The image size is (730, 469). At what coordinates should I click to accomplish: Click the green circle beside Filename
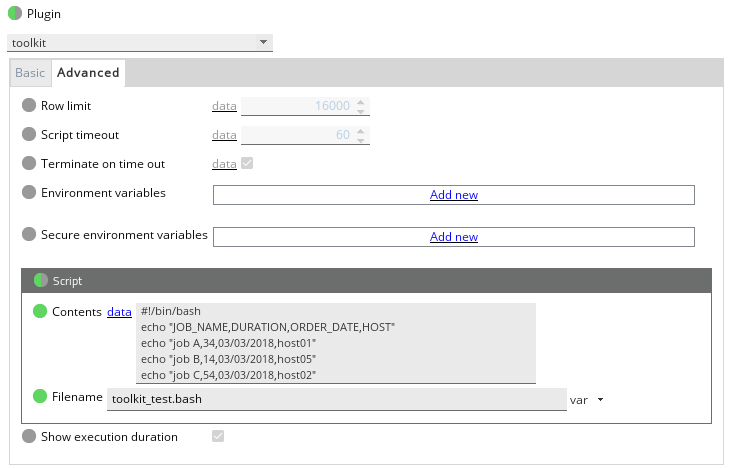point(40,396)
